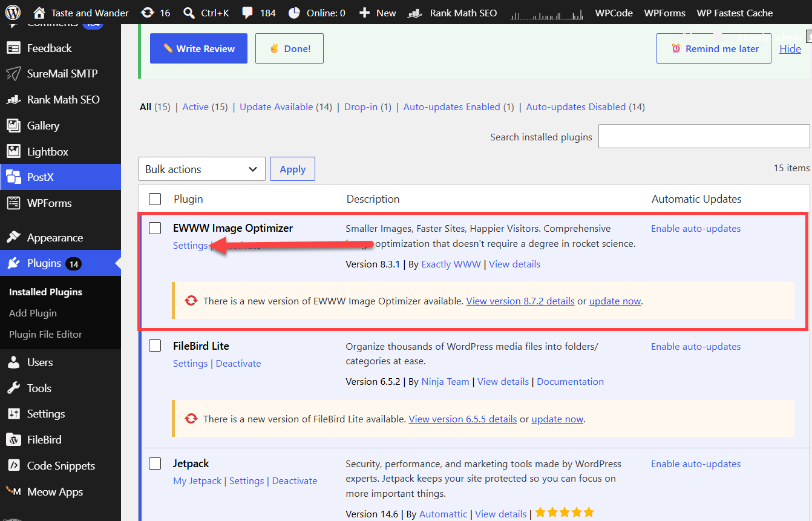Click the Plugins plug icon in sidebar
This screenshot has width=812, height=521.
click(x=13, y=263)
